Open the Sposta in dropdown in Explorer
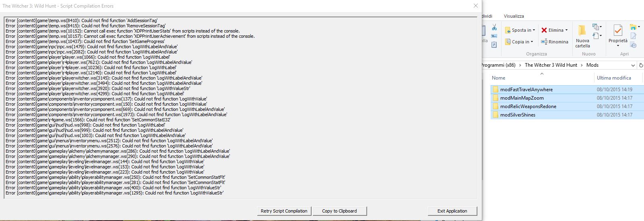644x221 pixels. pos(520,30)
